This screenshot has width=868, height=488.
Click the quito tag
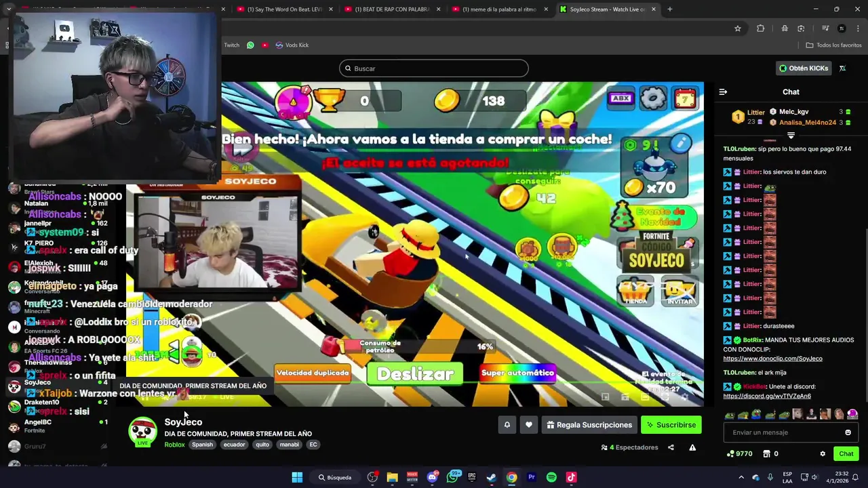(x=262, y=445)
